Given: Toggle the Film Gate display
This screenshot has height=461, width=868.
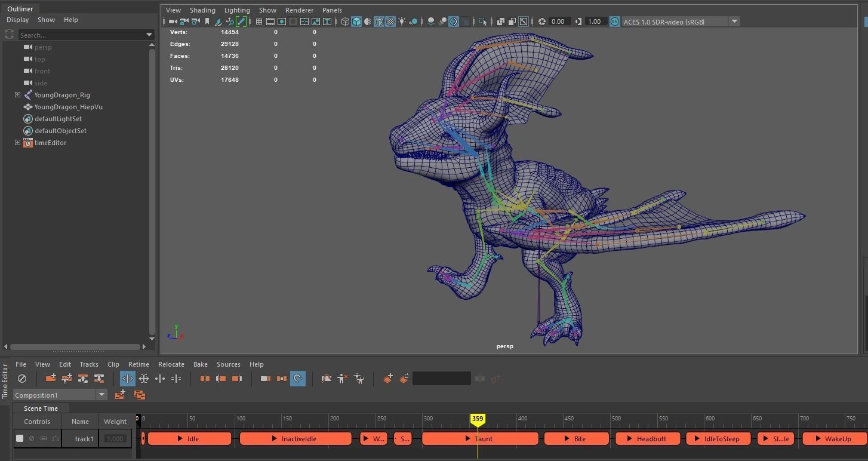Looking at the screenshot, I should point(270,21).
